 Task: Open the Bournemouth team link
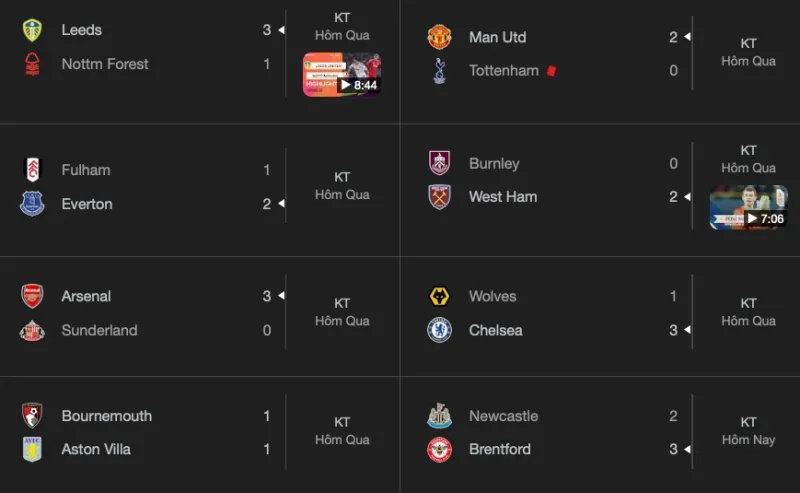pyautogui.click(x=107, y=416)
